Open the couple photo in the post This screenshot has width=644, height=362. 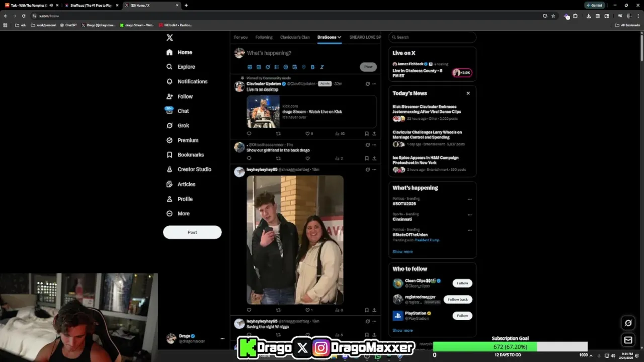[x=295, y=240]
